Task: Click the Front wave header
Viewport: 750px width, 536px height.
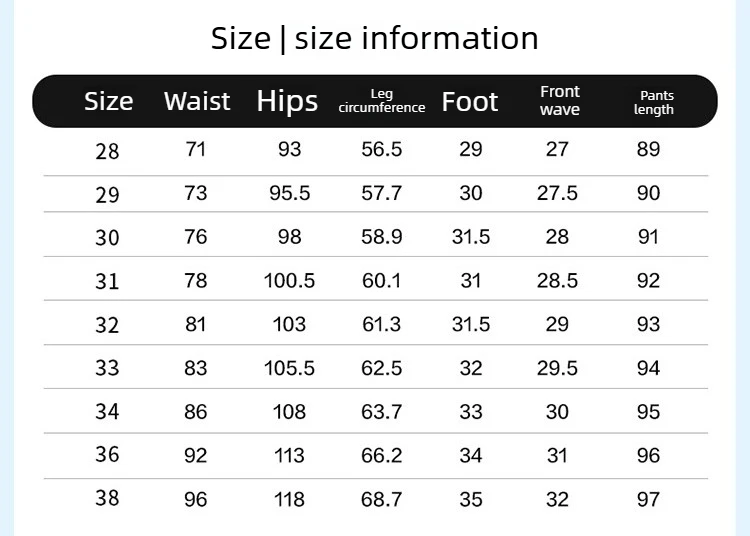Action: pos(560,101)
